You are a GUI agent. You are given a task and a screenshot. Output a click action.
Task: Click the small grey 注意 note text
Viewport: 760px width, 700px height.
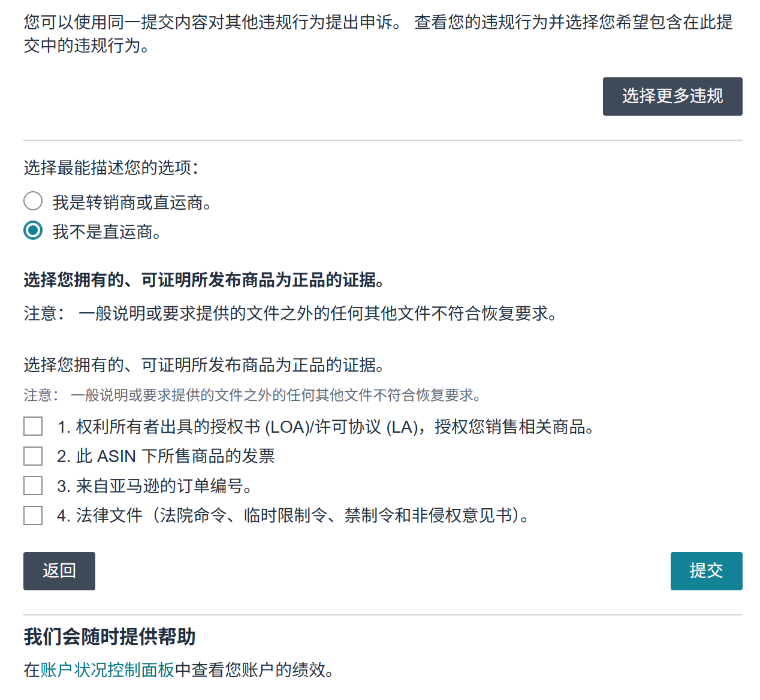click(252, 396)
